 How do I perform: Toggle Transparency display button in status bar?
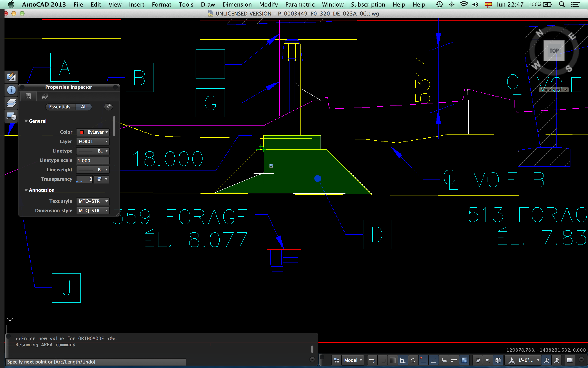pyautogui.click(x=464, y=360)
